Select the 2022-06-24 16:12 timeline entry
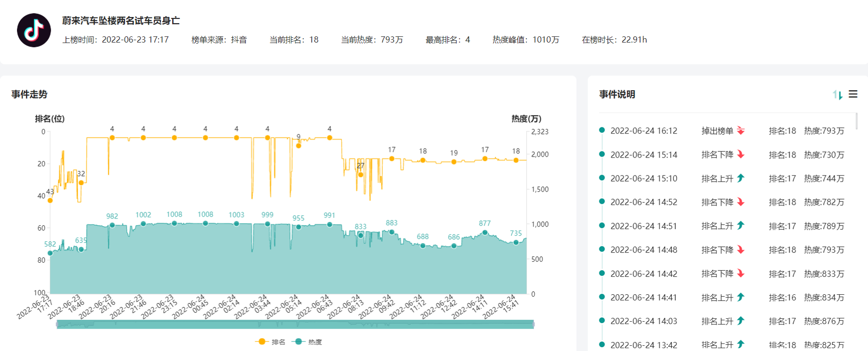The height and width of the screenshot is (351, 868). coord(643,131)
